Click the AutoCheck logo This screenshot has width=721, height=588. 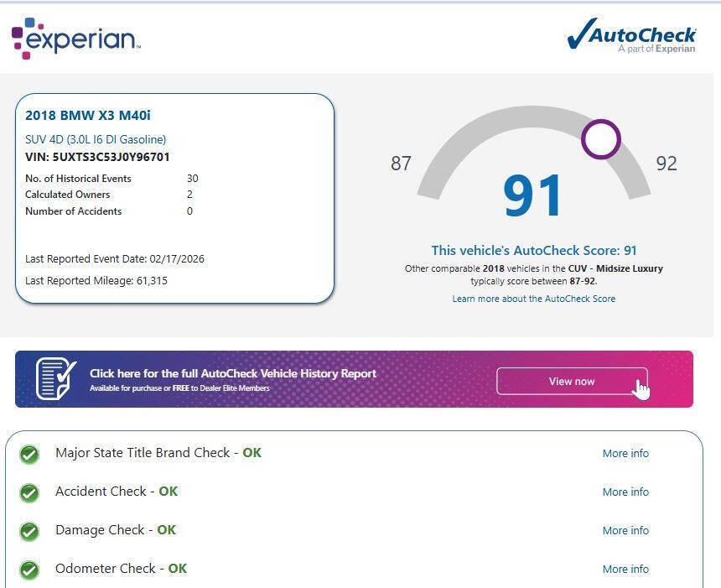point(631,36)
